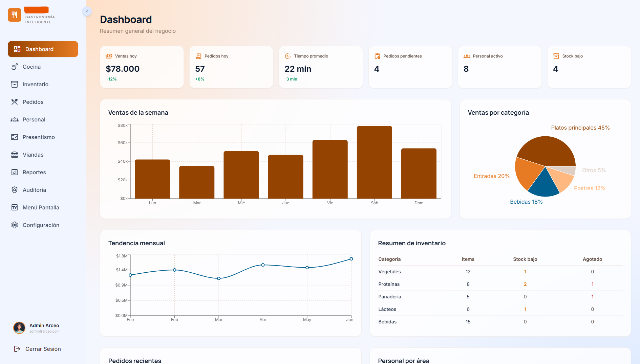Click the Sáb bar in weekly sales chart
Viewport: 640px width, 364px height.
(x=374, y=162)
